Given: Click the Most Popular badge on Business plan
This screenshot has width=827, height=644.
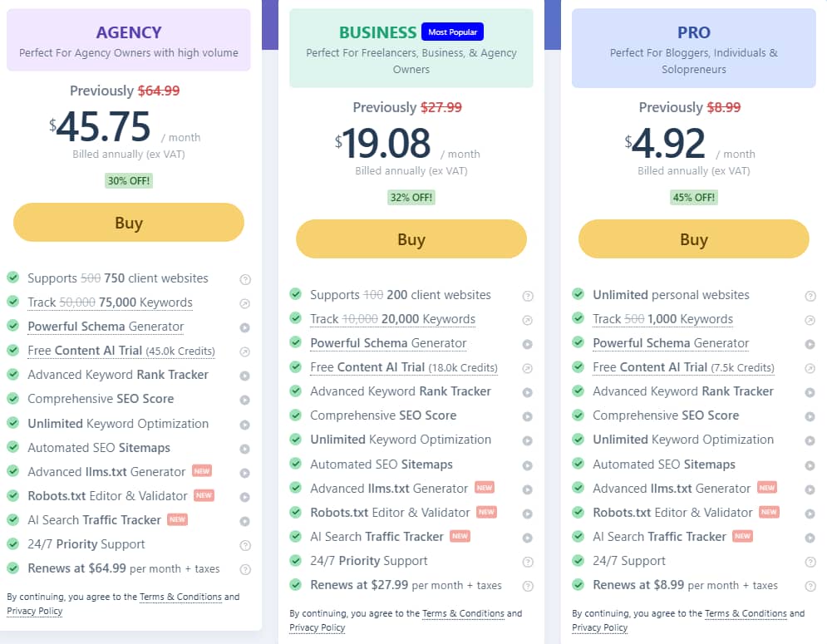Looking at the screenshot, I should coord(452,32).
